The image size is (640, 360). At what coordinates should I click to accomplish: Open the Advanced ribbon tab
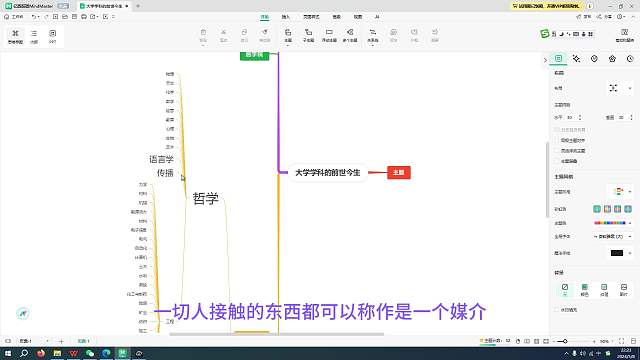click(336, 17)
